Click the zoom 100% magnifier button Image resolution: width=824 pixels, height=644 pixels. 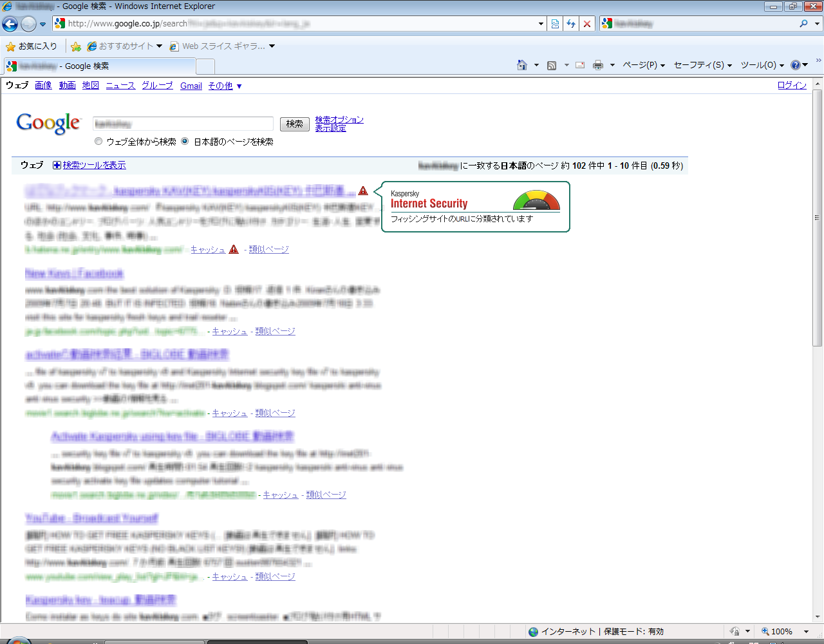click(x=777, y=632)
